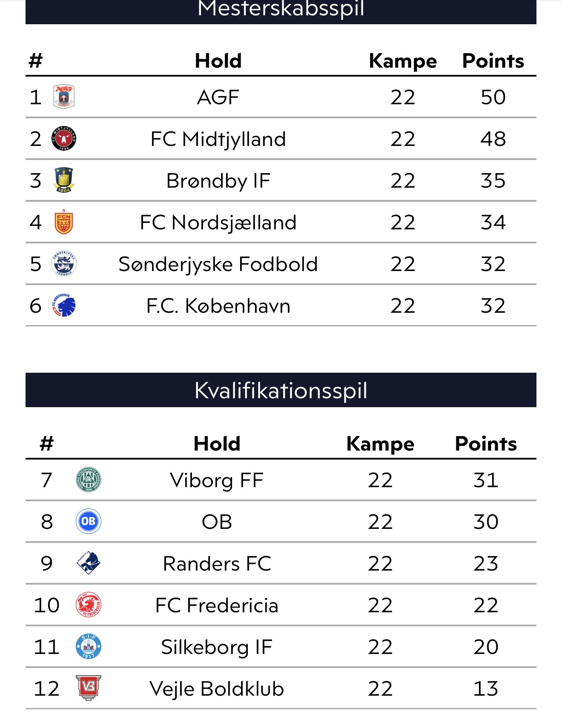This screenshot has width=562, height=728.
Task: Open the Kvalifikationsspil section header
Action: coord(281,390)
